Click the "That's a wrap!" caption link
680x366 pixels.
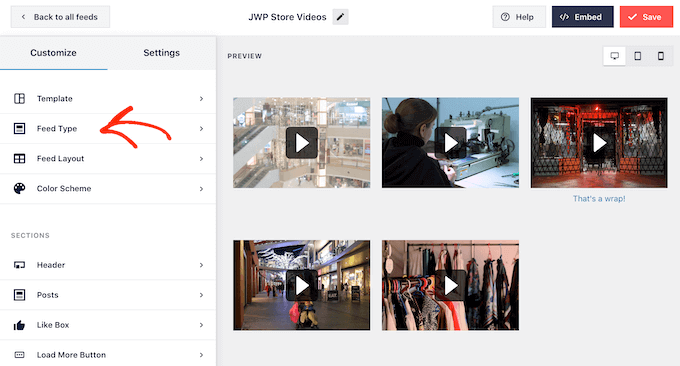click(x=599, y=199)
